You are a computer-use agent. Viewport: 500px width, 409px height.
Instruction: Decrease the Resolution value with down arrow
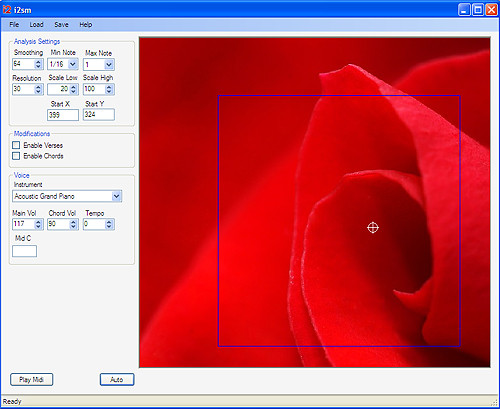pyautogui.click(x=38, y=91)
